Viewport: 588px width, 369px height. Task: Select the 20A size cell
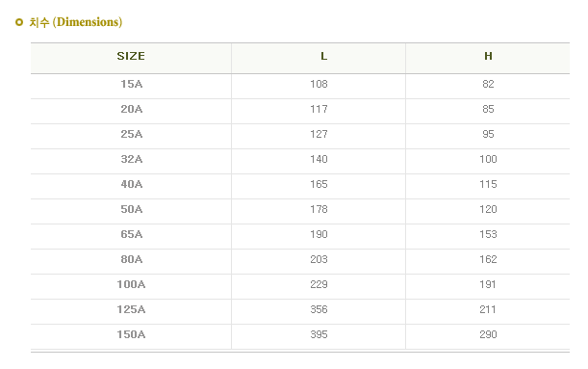pyautogui.click(x=131, y=109)
